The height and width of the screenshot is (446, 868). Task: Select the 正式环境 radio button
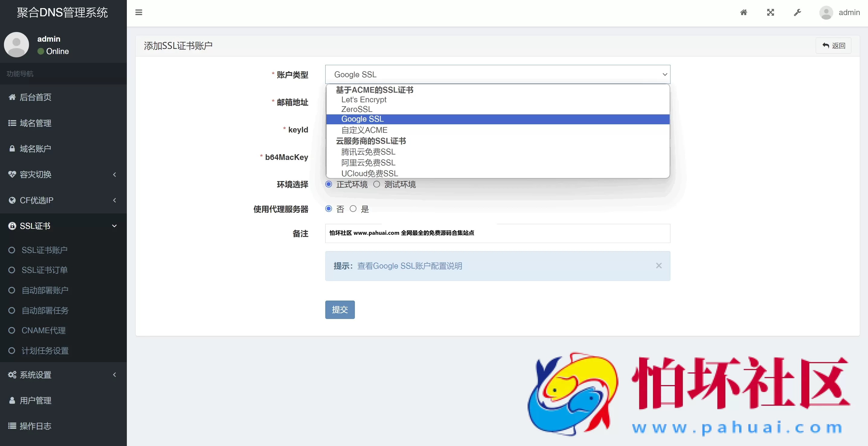pos(328,184)
